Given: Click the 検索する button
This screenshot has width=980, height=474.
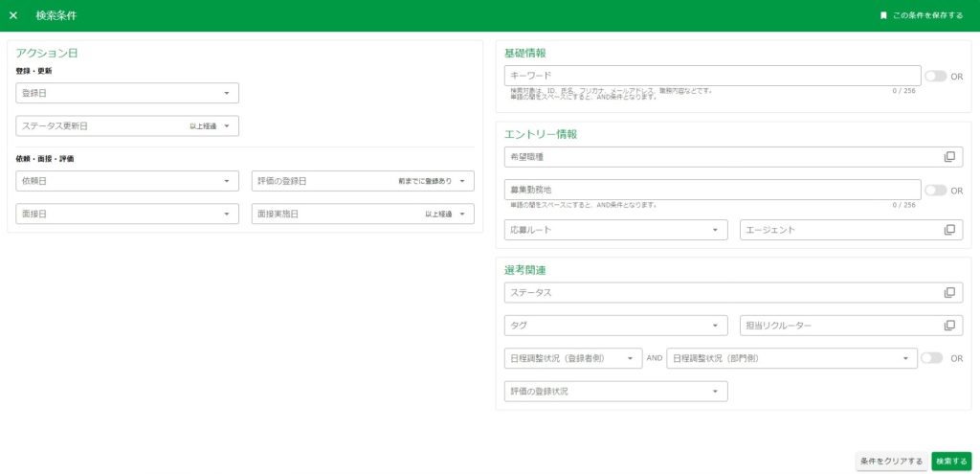Looking at the screenshot, I should click(x=950, y=462).
